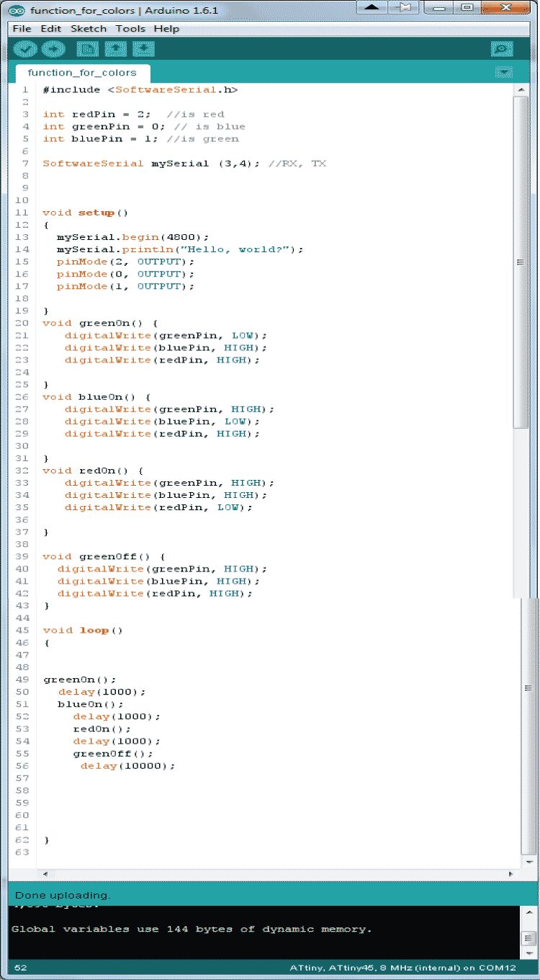Click board info 'ATtiny, ATtiny45, 8 MHz' text
The height and width of the screenshot is (980, 540).
pos(403,968)
